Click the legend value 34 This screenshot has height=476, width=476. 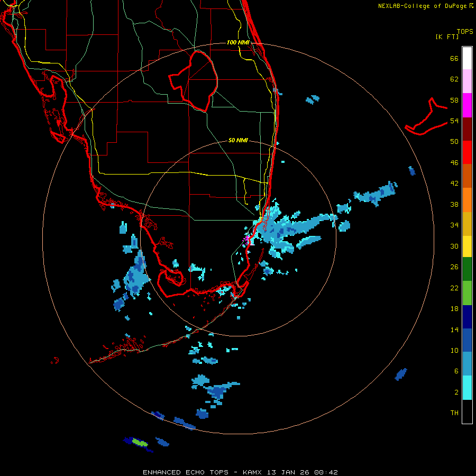[x=454, y=225]
